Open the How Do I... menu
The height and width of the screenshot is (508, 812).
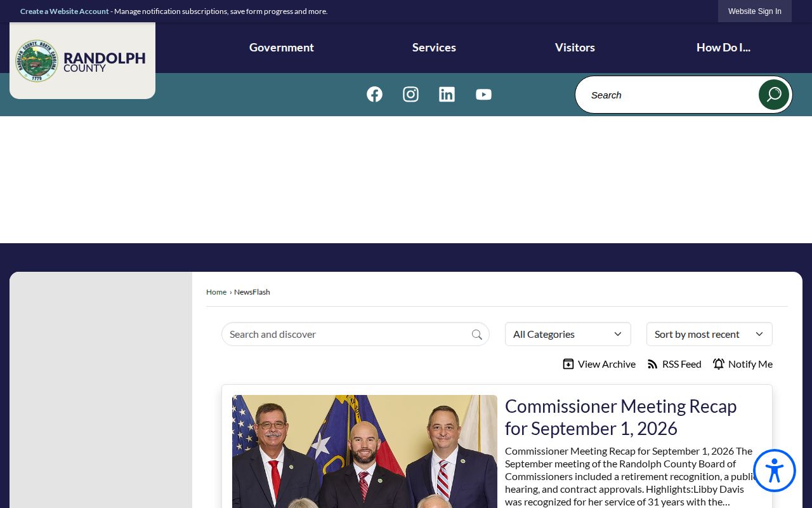coord(723,48)
